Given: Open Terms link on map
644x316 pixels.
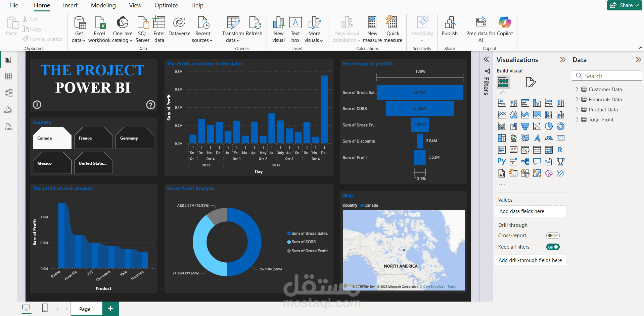Looking at the screenshot, I should pos(452,287).
